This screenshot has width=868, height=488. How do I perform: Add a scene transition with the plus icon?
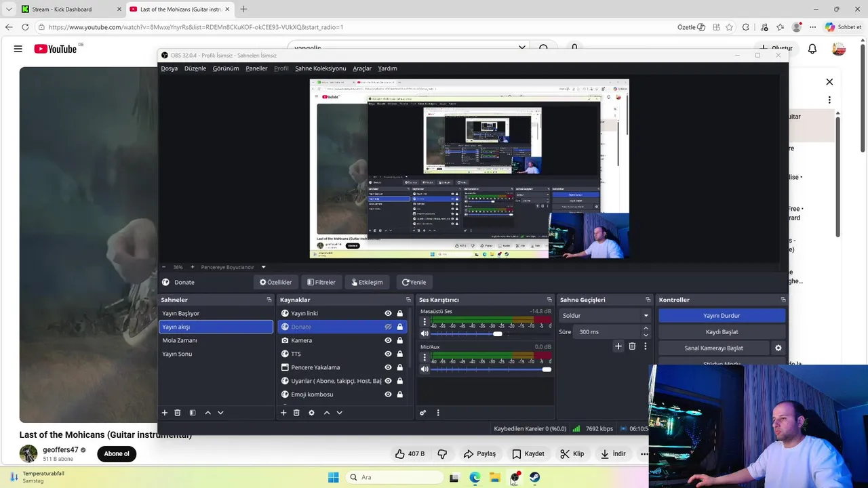click(618, 346)
